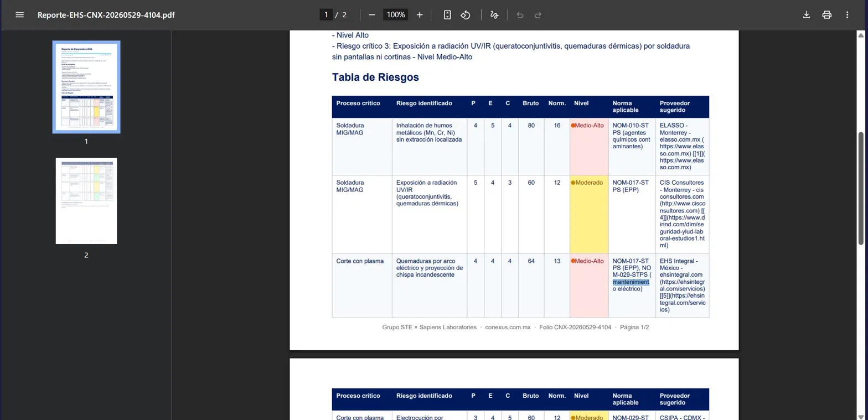The height and width of the screenshot is (420, 868).
Task: Click the current page number field
Action: (327, 15)
